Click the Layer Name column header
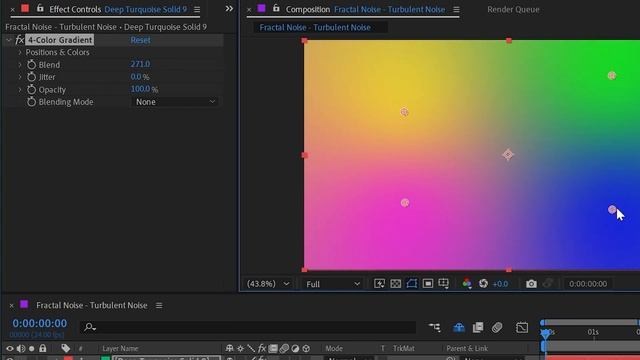The image size is (640, 360). pyautogui.click(x=120, y=348)
